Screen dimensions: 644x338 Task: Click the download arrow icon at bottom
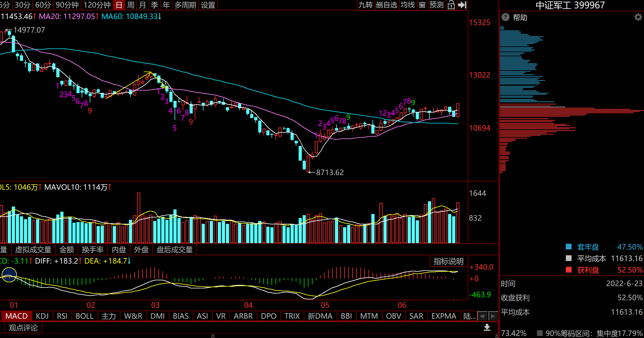[487, 327]
